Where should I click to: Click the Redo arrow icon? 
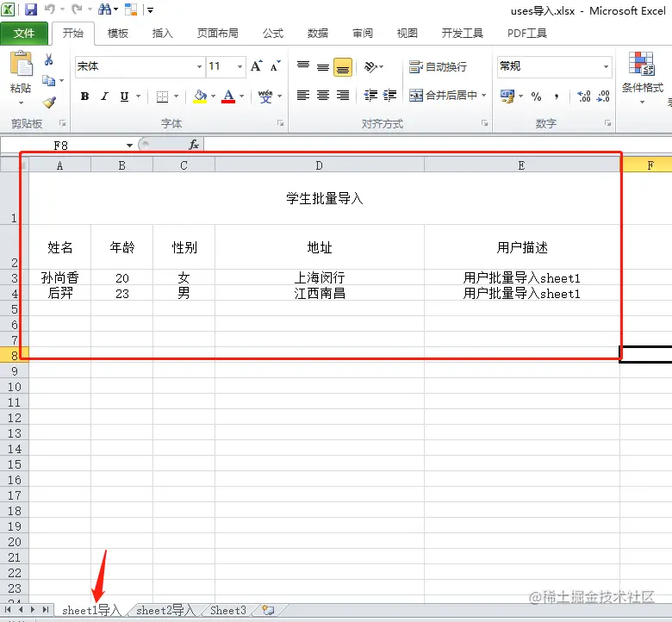(x=77, y=9)
